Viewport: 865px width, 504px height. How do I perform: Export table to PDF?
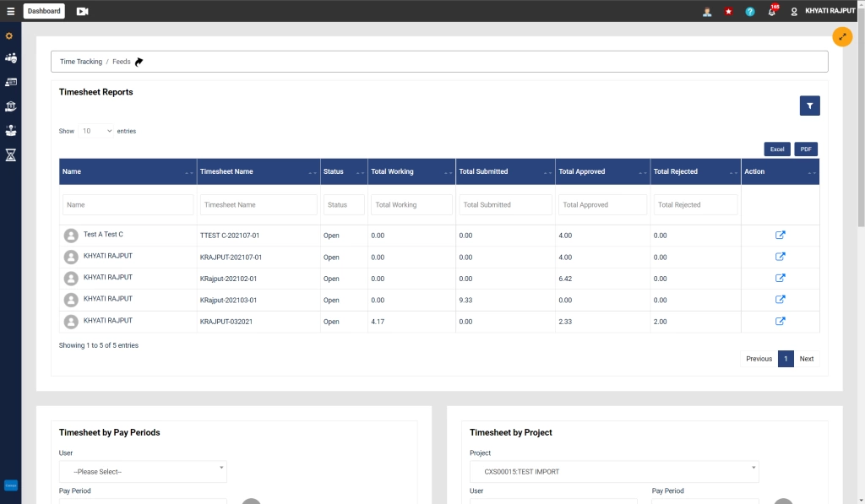806,149
